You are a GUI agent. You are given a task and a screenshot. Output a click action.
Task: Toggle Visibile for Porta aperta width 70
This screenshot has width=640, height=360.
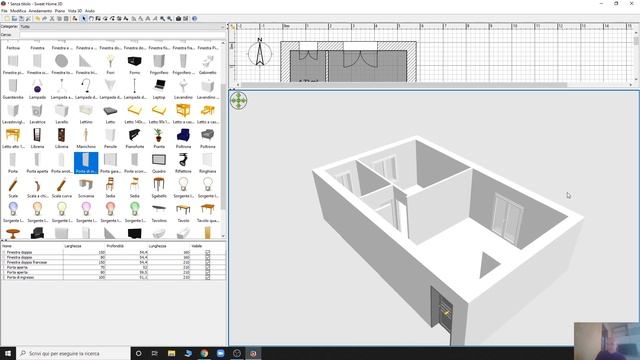click(x=207, y=267)
